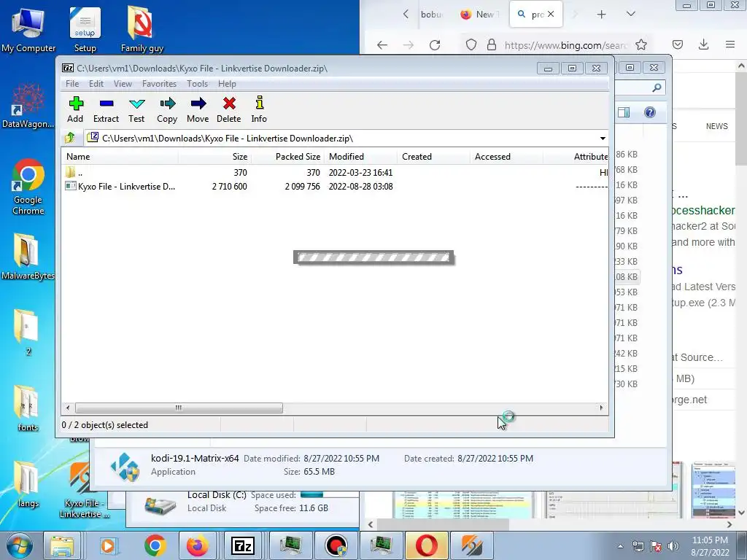Switch to Firefox in the taskbar
Screen dimensions: 747x560
pyautogui.click(x=197, y=545)
